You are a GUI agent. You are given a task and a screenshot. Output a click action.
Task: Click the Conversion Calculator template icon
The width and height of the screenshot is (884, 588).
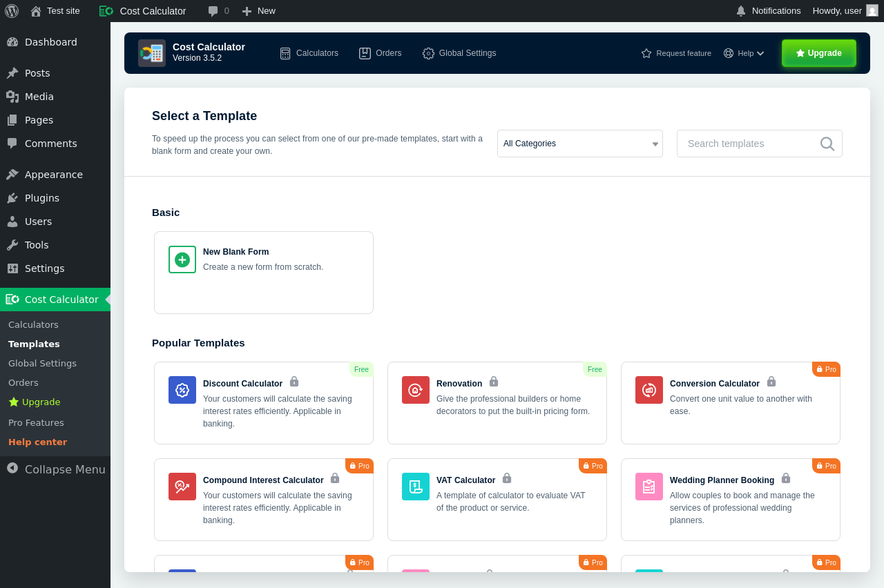coord(649,390)
